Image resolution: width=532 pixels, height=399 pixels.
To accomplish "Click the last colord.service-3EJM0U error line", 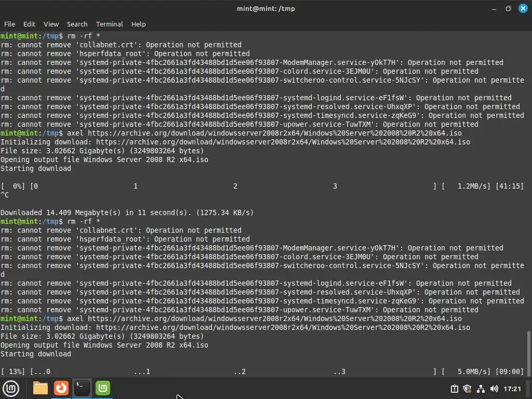I will pos(240,257).
